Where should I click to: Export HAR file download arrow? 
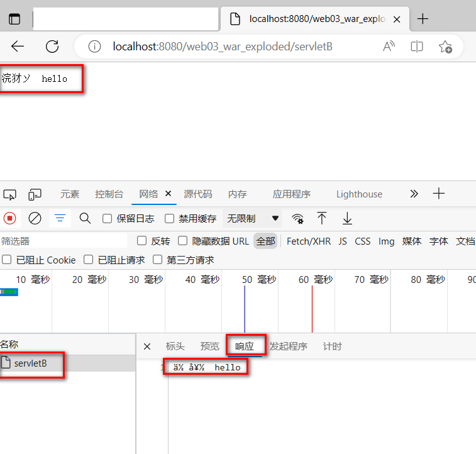[347, 218]
